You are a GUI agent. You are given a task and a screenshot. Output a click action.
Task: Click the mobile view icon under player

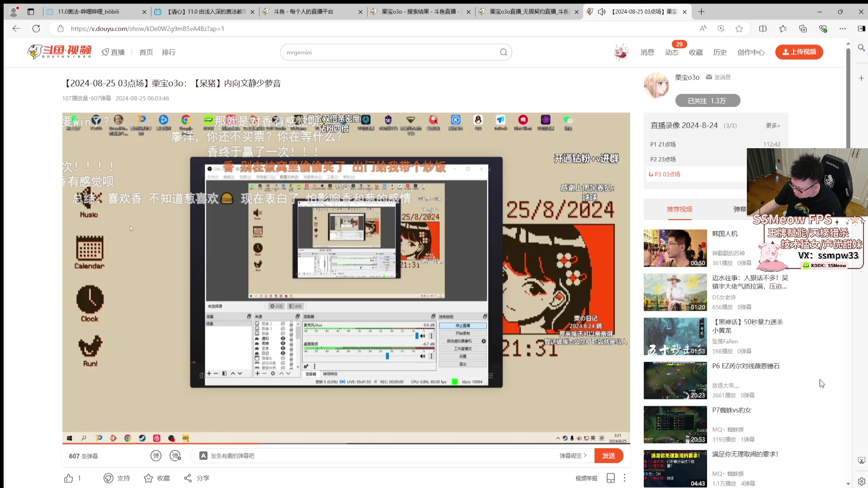611,478
